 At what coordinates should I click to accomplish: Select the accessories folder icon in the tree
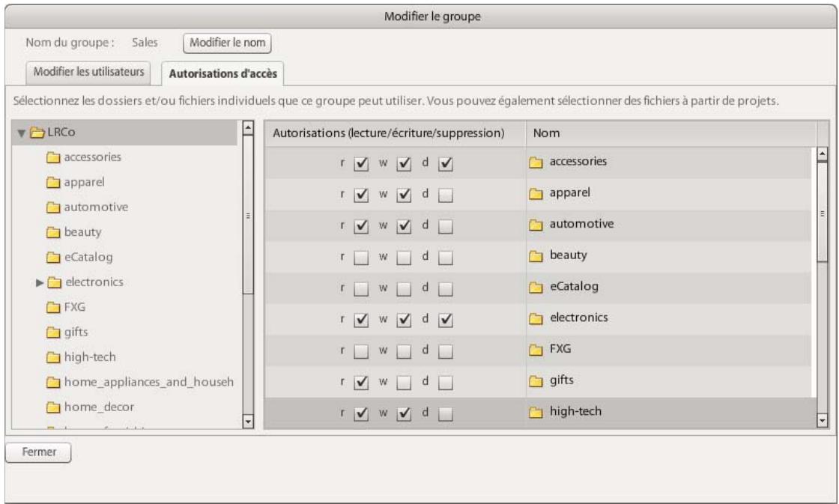point(55,156)
